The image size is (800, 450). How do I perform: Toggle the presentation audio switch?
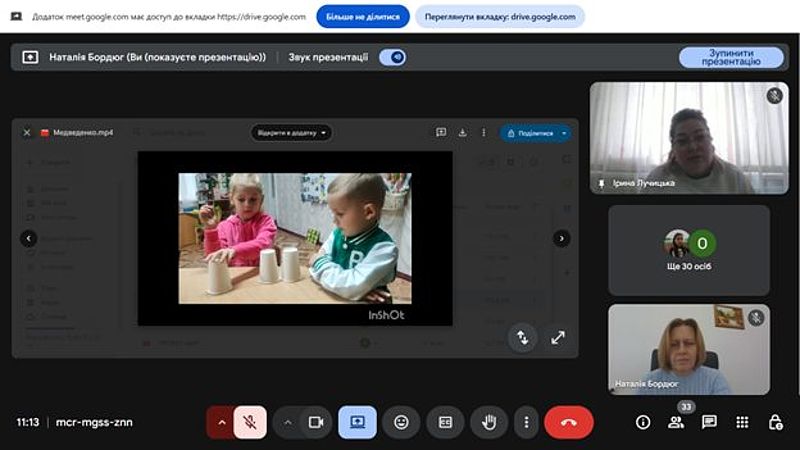pyautogui.click(x=393, y=57)
